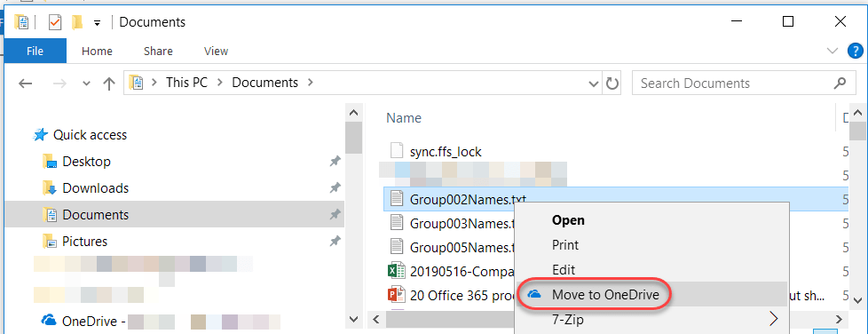
Task: Click the Properties quick access toolbar icon
Action: (55, 22)
